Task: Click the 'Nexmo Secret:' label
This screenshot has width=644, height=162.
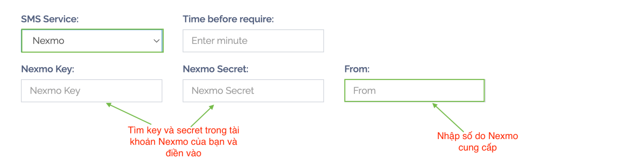Action: click(215, 69)
